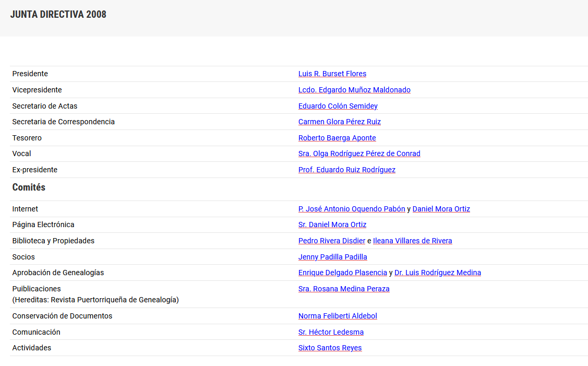Select Carmen Glora Pérez Ruiz link
The image size is (588, 366).
coord(339,122)
